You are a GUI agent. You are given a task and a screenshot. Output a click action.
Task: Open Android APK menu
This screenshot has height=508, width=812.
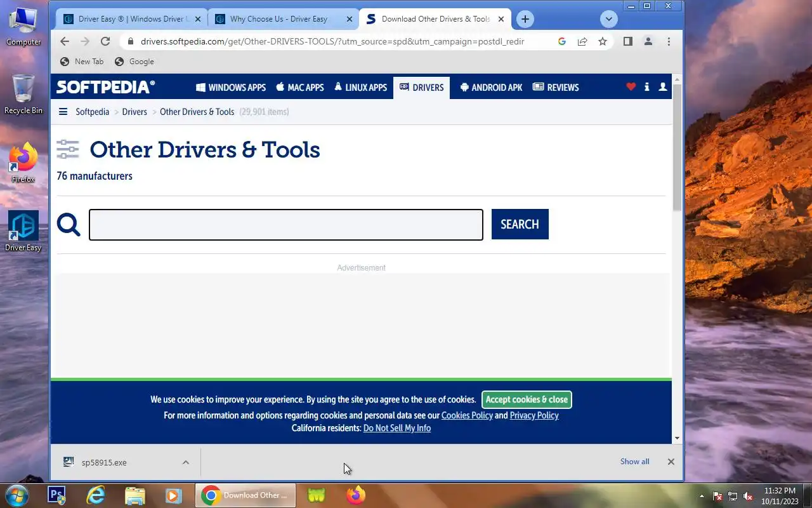(492, 87)
